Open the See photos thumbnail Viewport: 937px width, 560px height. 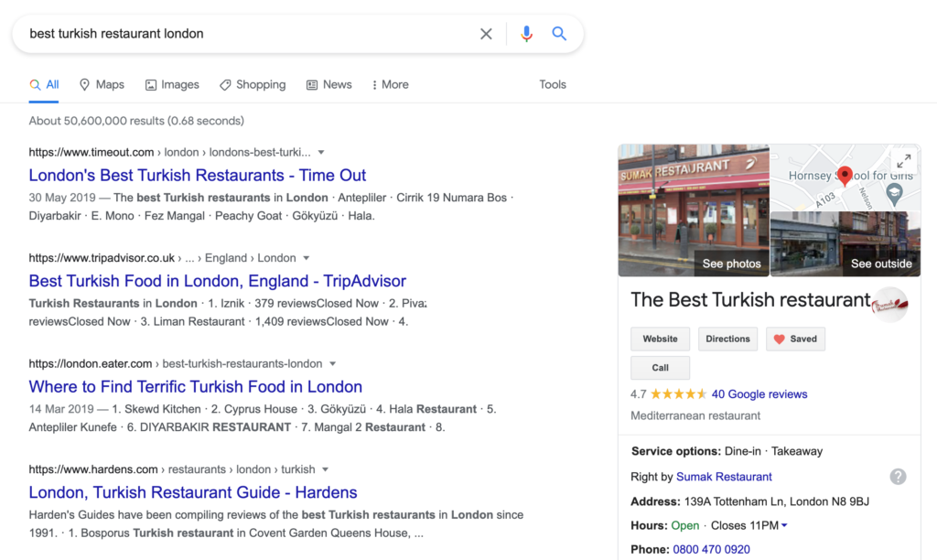(x=694, y=210)
